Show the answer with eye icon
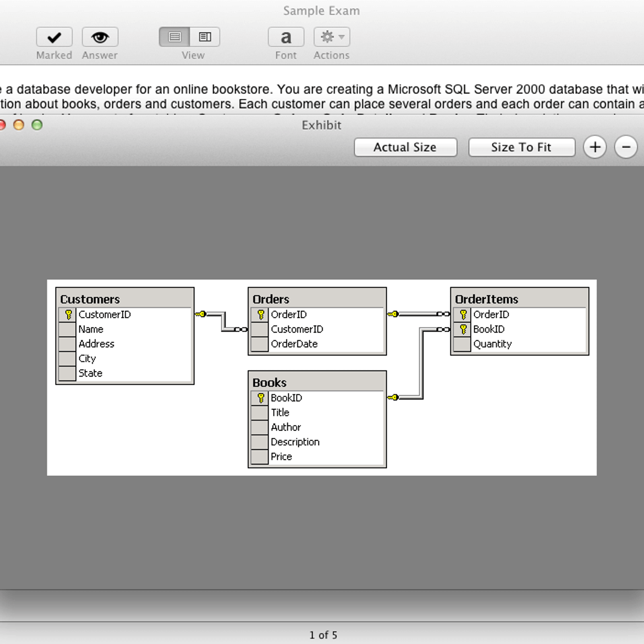Screen dimensions: 644x644 click(100, 37)
